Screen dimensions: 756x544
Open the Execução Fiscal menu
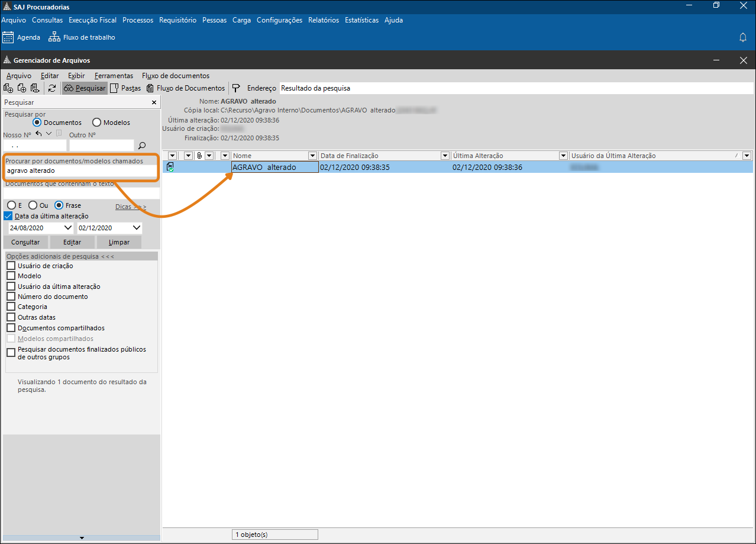[x=92, y=20]
